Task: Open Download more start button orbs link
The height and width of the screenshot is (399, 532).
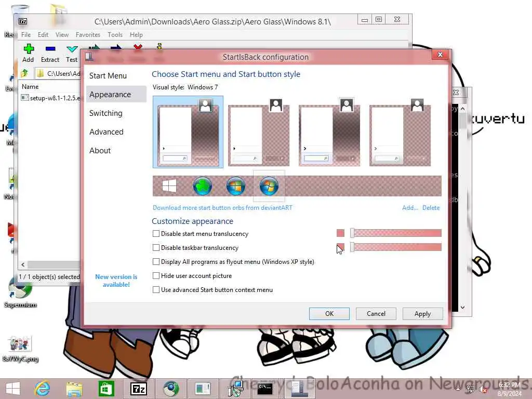Action: coord(222,208)
